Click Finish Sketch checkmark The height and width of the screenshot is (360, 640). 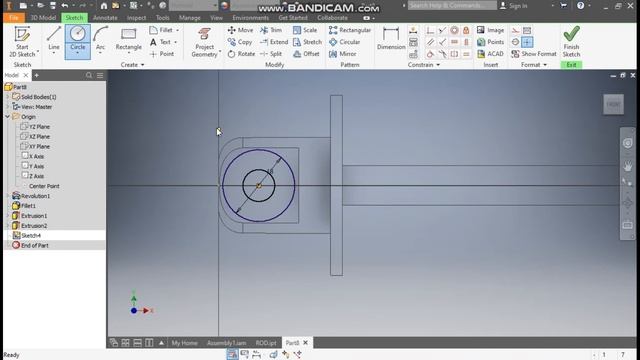click(x=571, y=41)
